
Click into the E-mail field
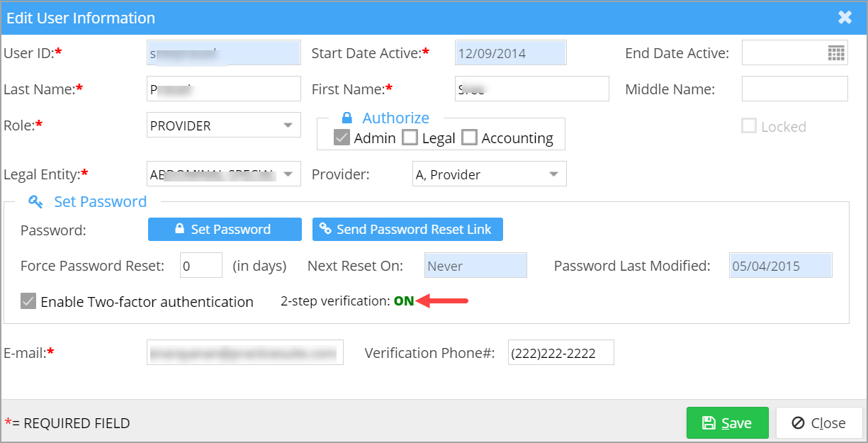[244, 352]
